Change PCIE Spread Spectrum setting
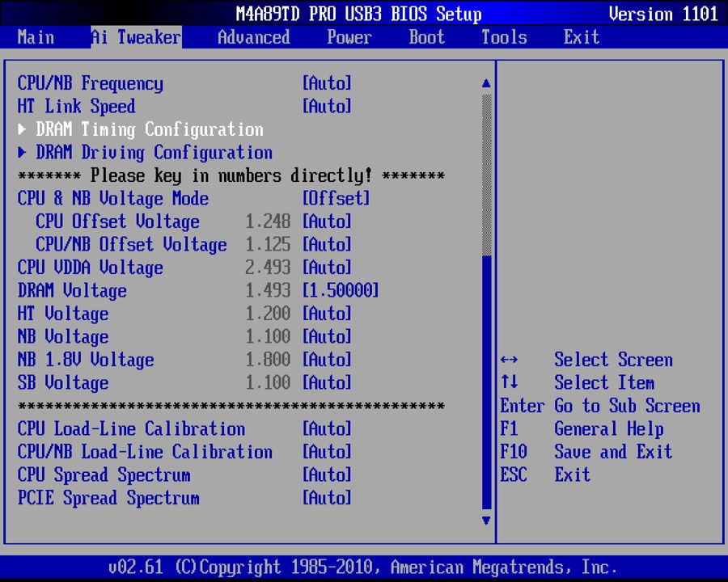 (327, 498)
